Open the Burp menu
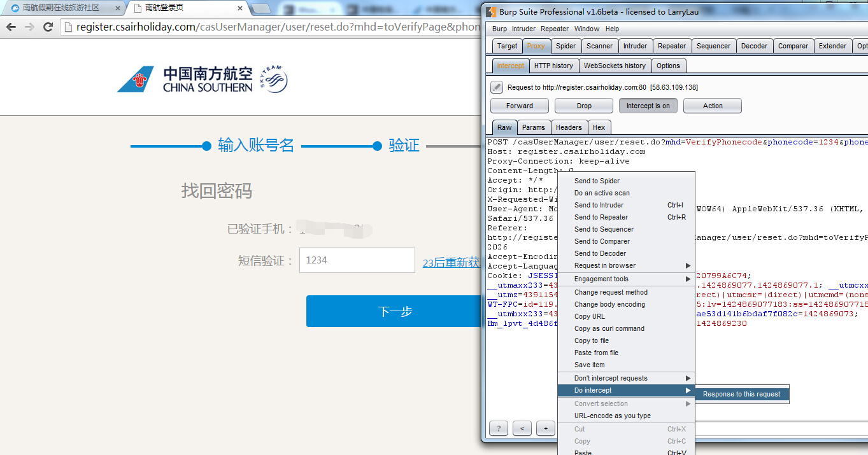868x455 pixels. 499,29
